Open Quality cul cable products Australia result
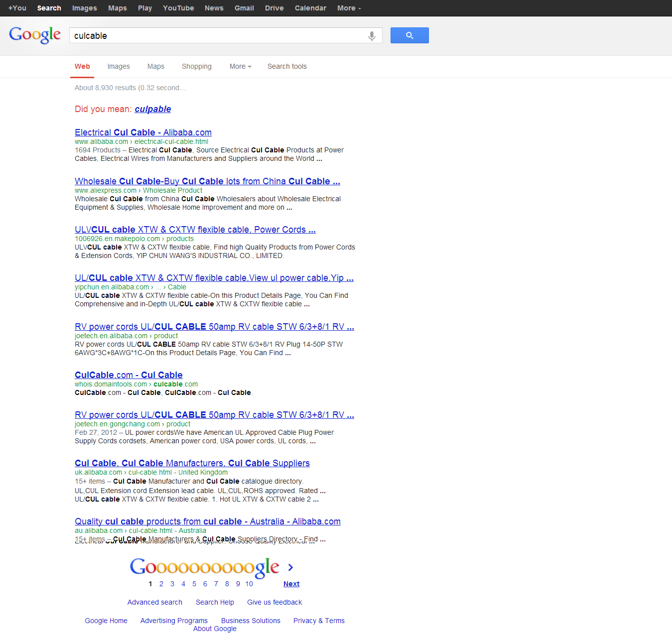Image resolution: width=672 pixels, height=643 pixels. 208,521
